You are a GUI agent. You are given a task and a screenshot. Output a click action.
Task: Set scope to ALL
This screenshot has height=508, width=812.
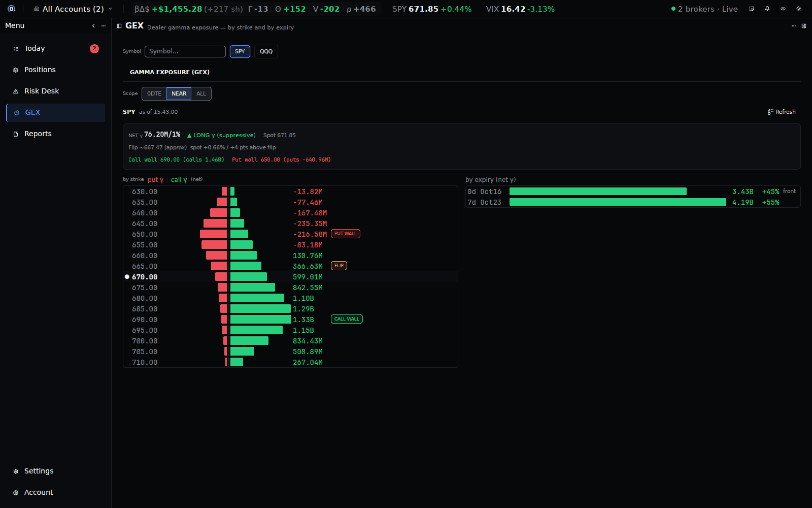(x=201, y=93)
